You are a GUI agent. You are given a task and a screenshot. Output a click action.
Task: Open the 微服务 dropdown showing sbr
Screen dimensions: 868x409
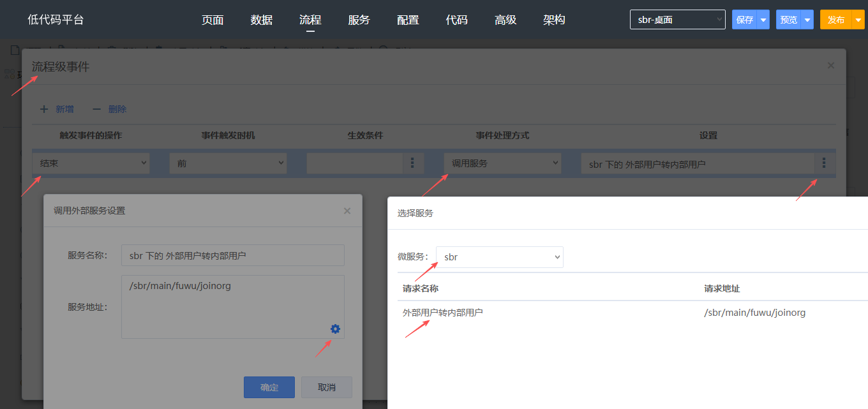pos(500,257)
